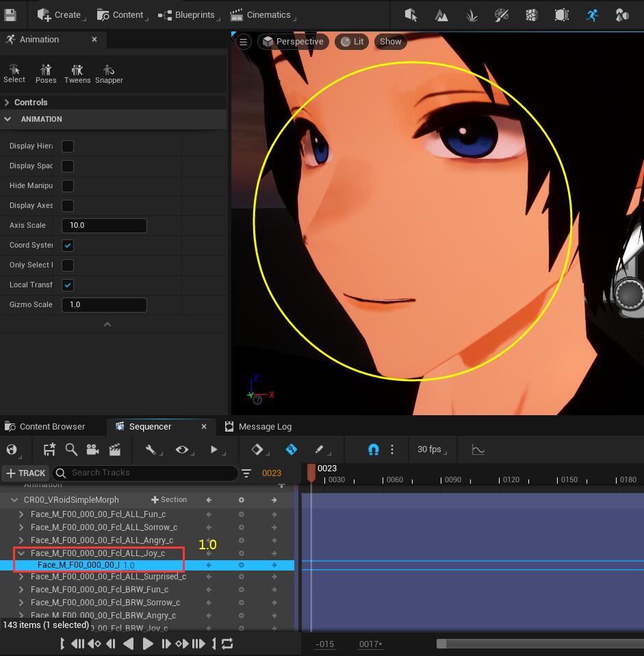Viewport: 644px width, 656px height.
Task: Activate Landscape editing mode
Action: point(441,15)
